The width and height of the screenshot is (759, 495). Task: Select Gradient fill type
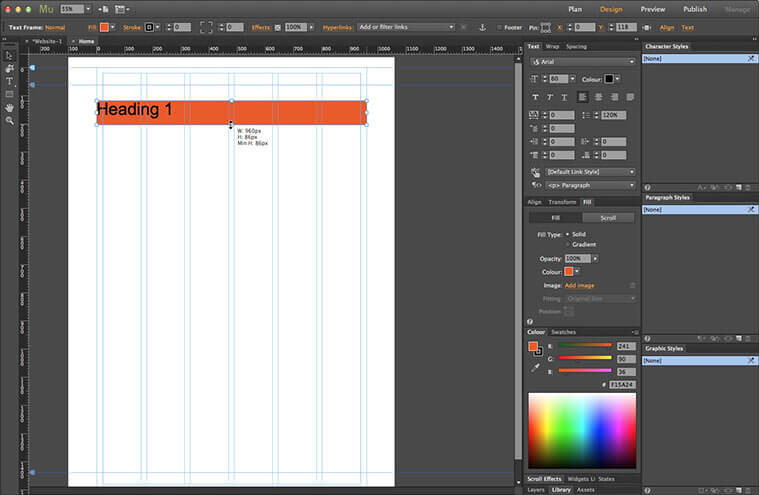[x=569, y=244]
